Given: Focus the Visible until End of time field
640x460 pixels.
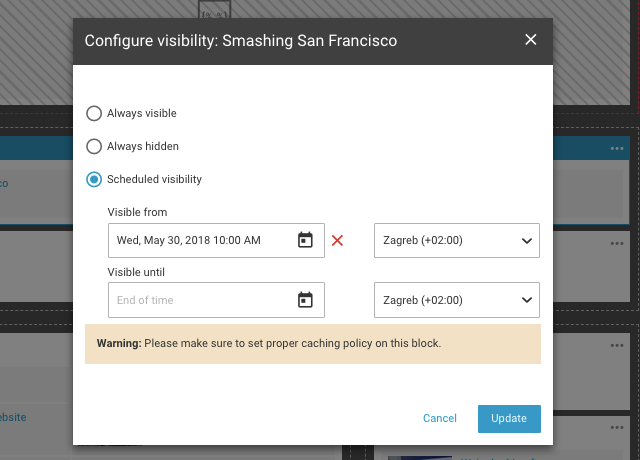Looking at the screenshot, I should 202,300.
